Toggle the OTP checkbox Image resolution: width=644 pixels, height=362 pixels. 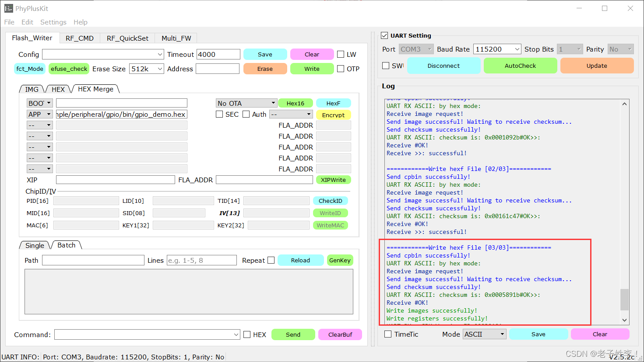(341, 69)
